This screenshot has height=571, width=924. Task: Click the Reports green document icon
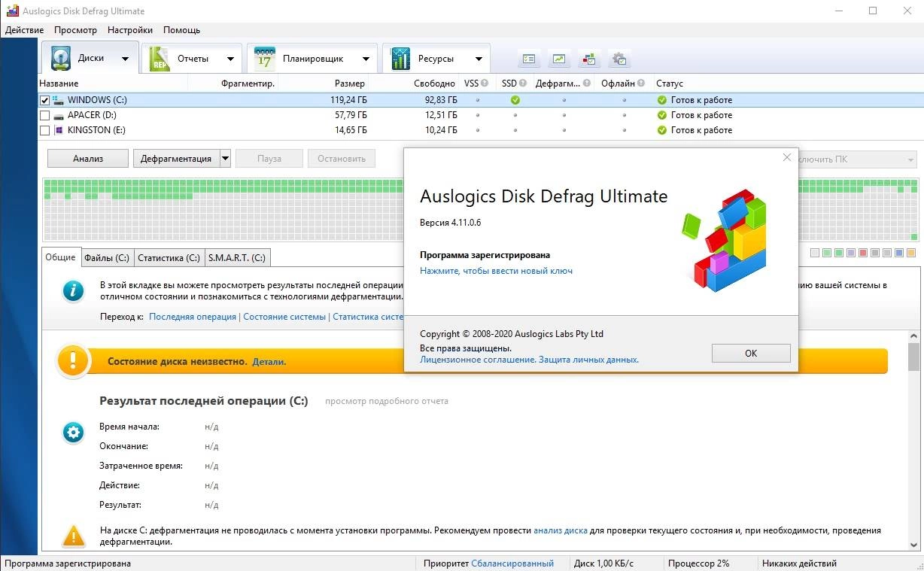point(160,59)
